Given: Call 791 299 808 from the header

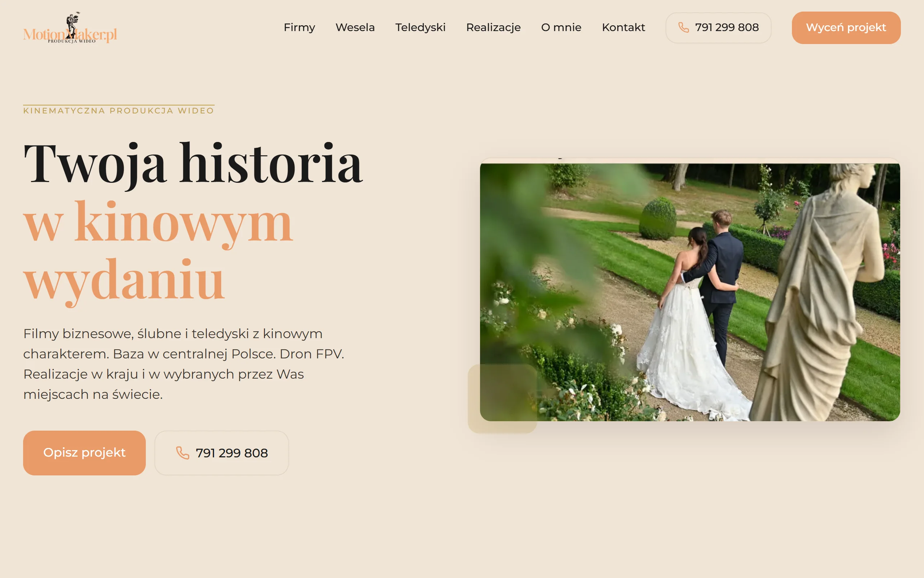Looking at the screenshot, I should 718,27.
